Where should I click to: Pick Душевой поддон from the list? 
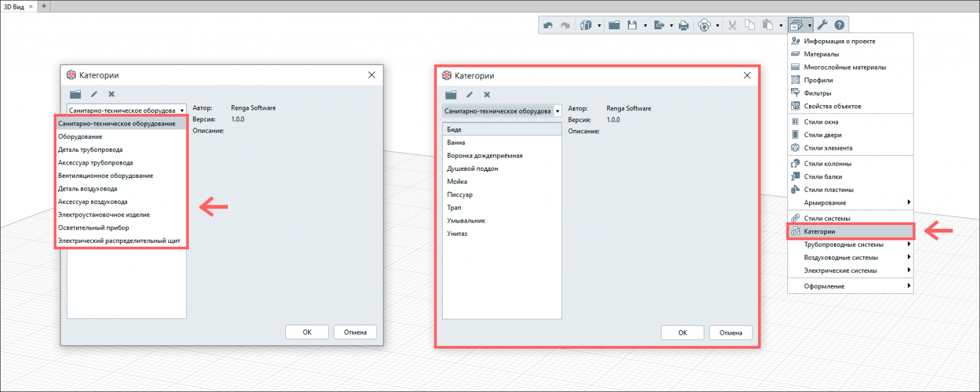tap(472, 169)
